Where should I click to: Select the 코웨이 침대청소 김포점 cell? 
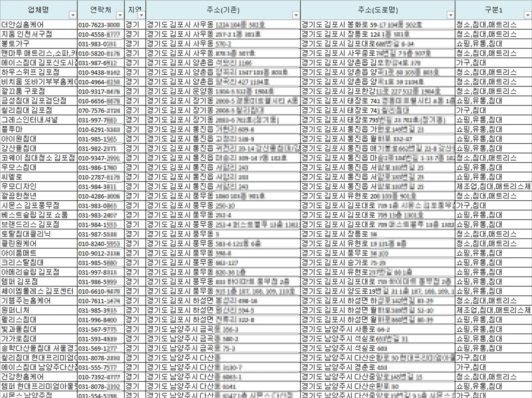[x=39, y=158]
